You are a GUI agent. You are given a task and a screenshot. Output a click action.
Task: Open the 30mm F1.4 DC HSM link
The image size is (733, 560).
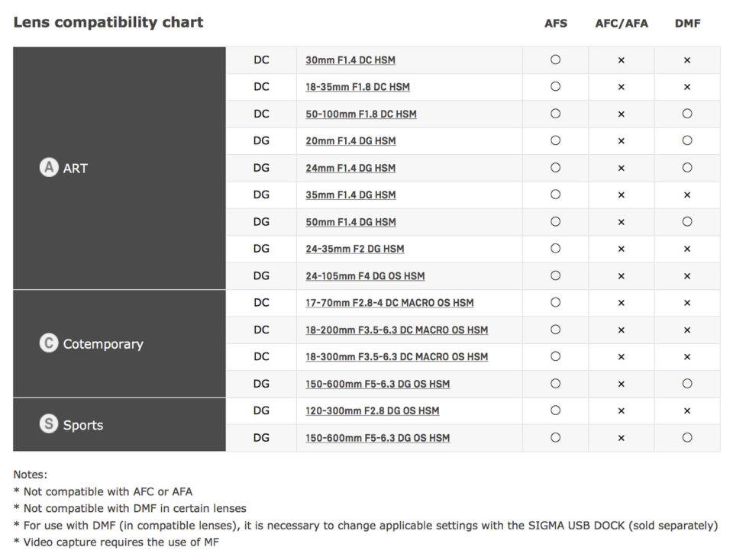[x=350, y=60]
